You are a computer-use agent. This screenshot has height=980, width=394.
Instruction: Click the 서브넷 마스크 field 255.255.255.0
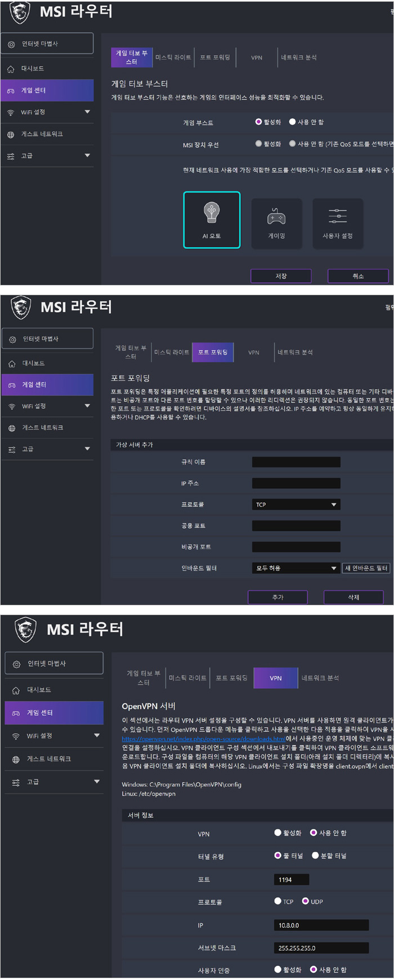[321, 948]
